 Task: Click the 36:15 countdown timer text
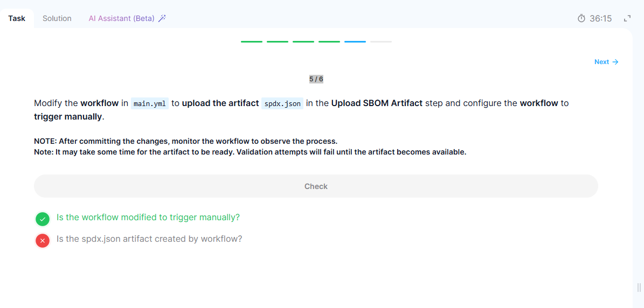pos(600,18)
